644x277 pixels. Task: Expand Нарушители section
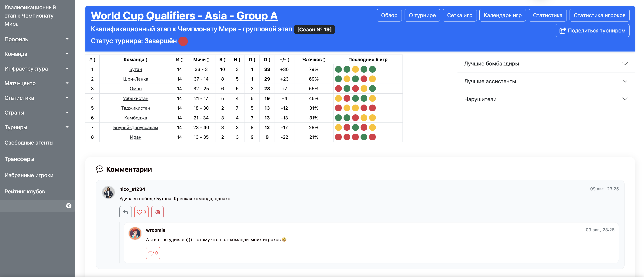coord(546,99)
